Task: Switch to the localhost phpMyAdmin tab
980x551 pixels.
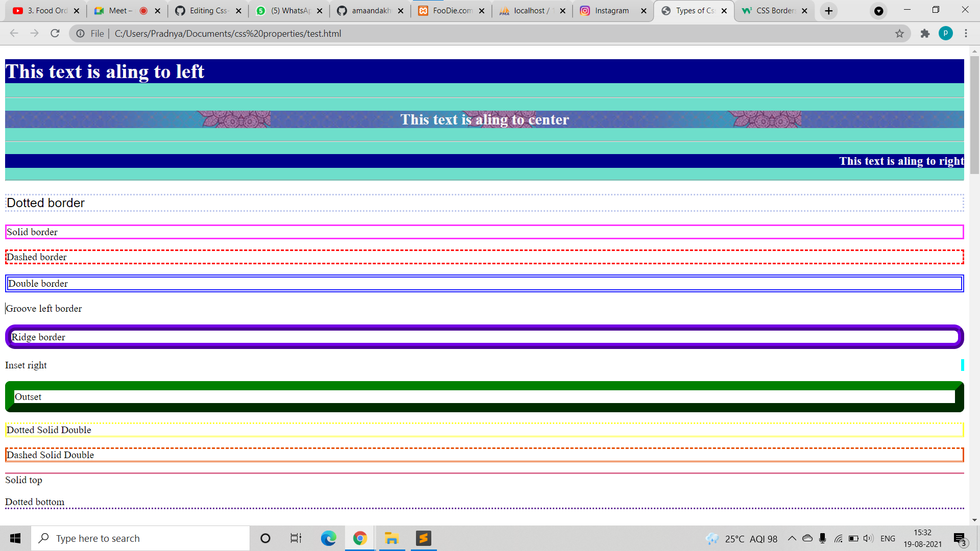Action: (x=533, y=11)
